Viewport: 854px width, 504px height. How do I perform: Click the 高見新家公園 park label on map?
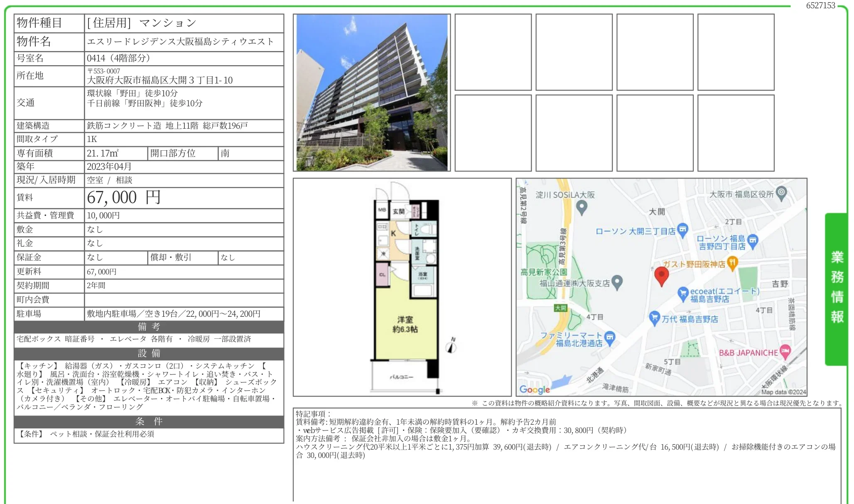point(544,272)
